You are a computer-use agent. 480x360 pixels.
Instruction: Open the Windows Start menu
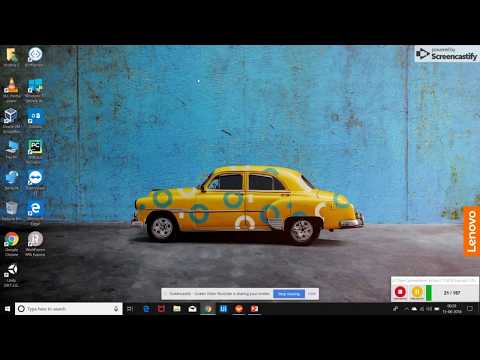pyautogui.click(x=7, y=309)
